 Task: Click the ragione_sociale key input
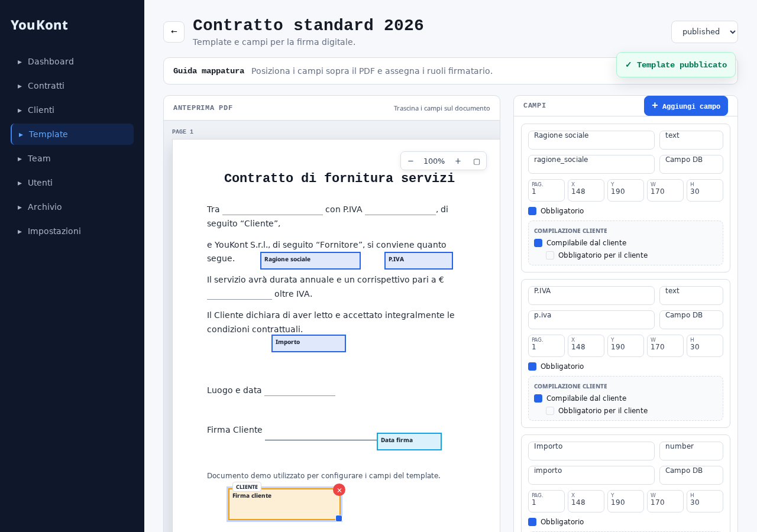(591, 164)
